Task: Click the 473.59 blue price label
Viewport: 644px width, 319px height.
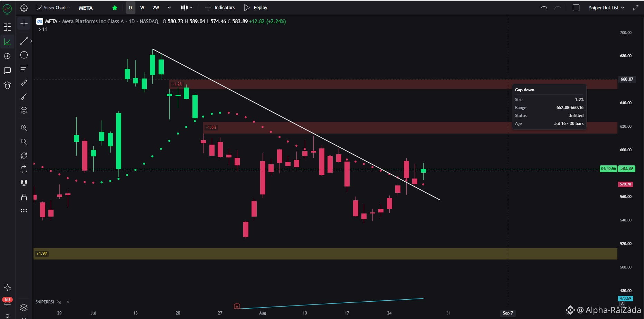Action: click(x=625, y=298)
